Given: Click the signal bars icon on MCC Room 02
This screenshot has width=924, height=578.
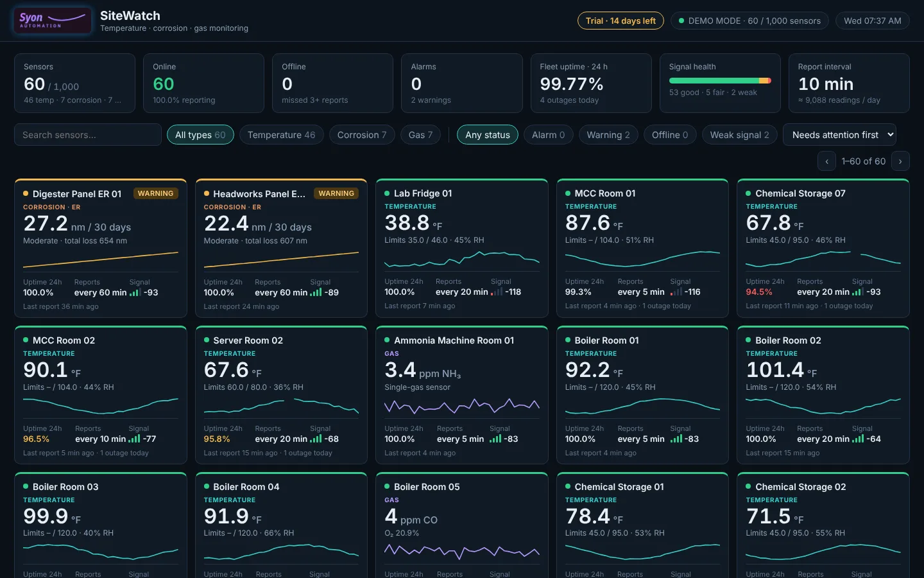Looking at the screenshot, I should coord(134,439).
